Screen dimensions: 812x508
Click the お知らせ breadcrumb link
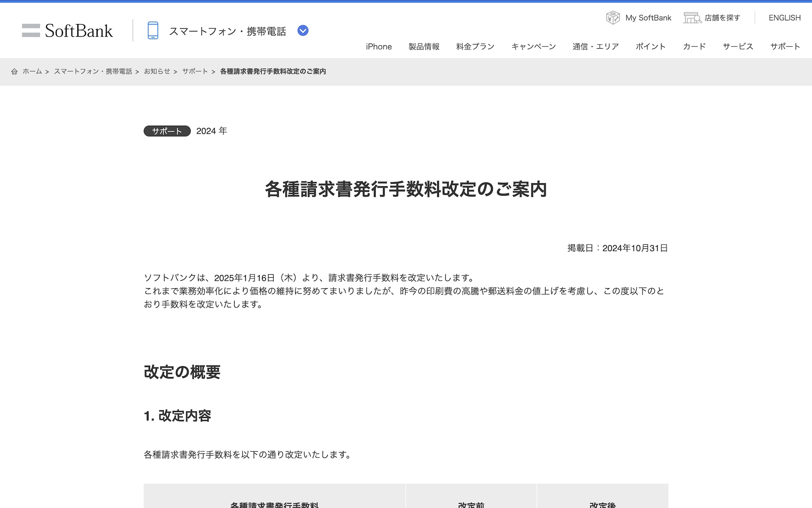pos(157,72)
